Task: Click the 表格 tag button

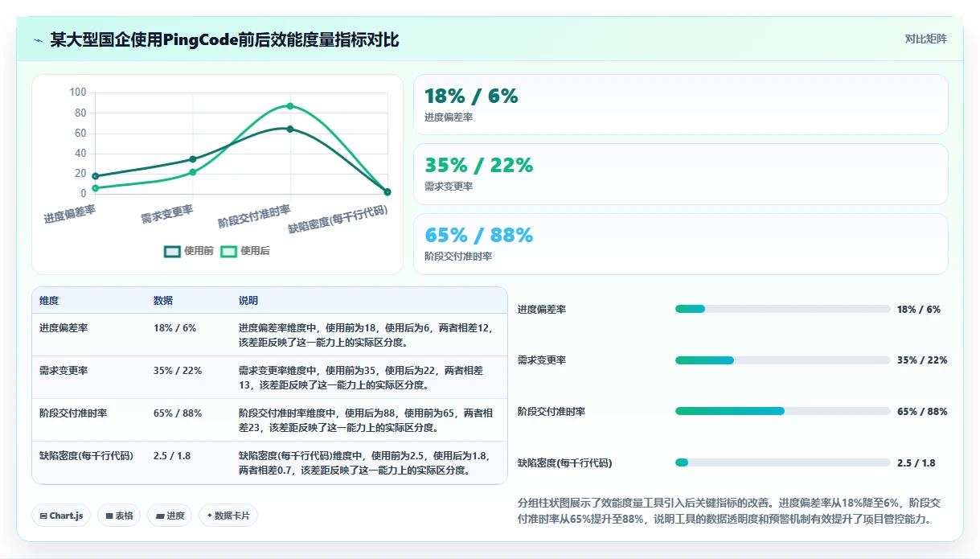Action: pyautogui.click(x=119, y=516)
